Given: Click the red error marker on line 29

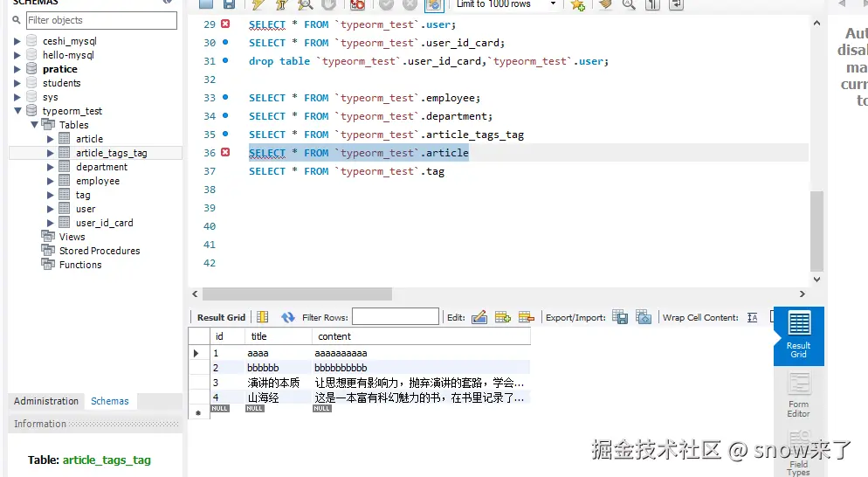Looking at the screenshot, I should (x=225, y=24).
